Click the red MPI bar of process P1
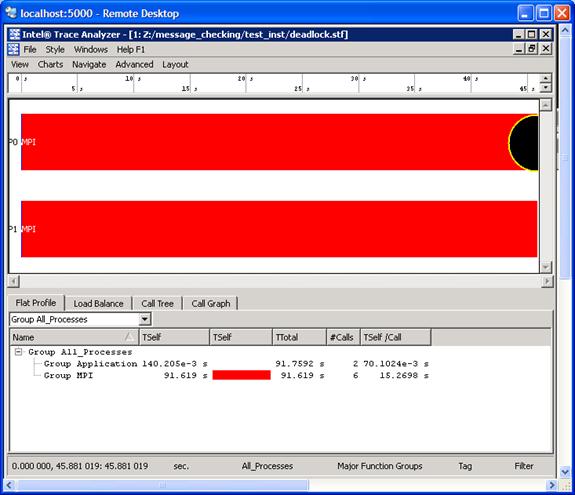This screenshot has height=495, width=575. point(279,229)
